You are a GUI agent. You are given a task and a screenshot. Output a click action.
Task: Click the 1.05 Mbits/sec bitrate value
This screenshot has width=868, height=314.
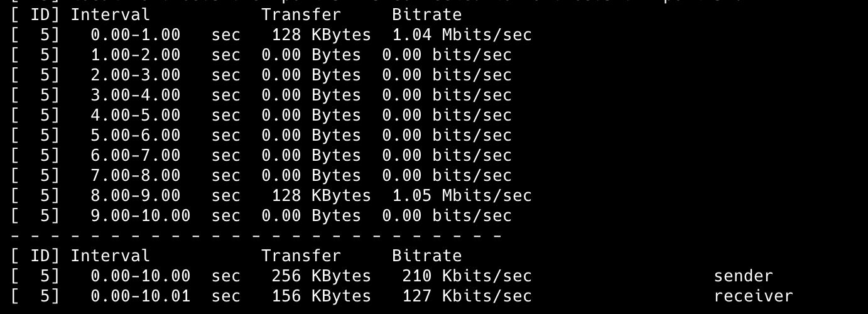(462, 195)
